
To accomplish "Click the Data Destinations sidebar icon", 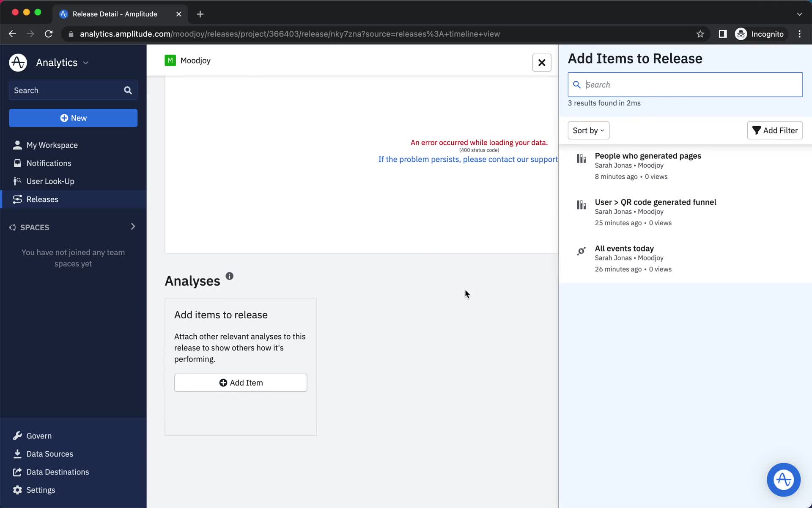I will (x=17, y=472).
